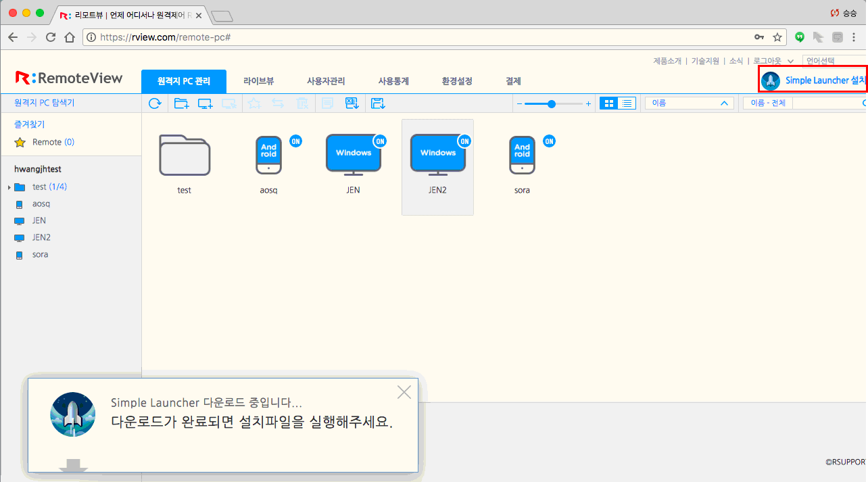This screenshot has width=868, height=482.
Task: Click the greyed-out star favorite toolbar icon
Action: tap(254, 103)
